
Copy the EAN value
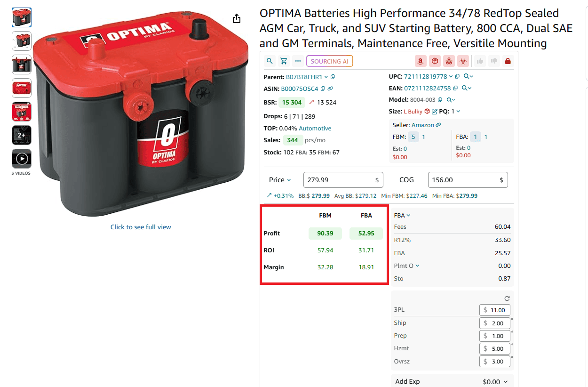[x=455, y=88]
